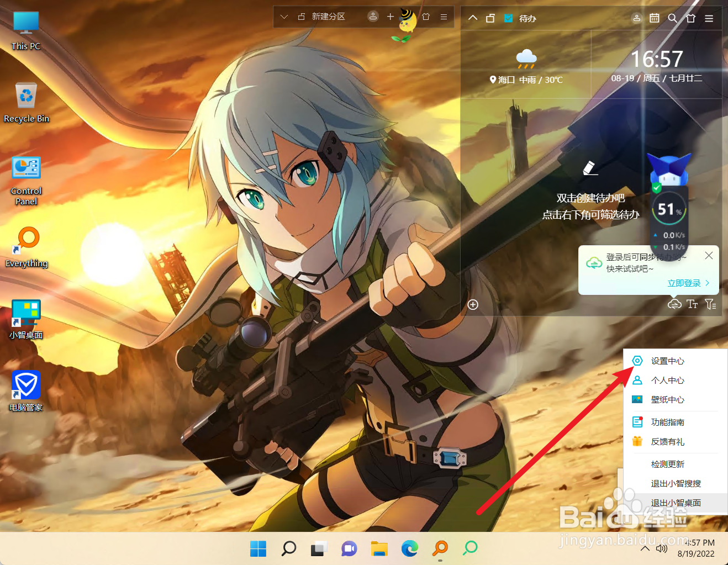Open the skin (shirt) icon in 待办 panel

click(690, 18)
